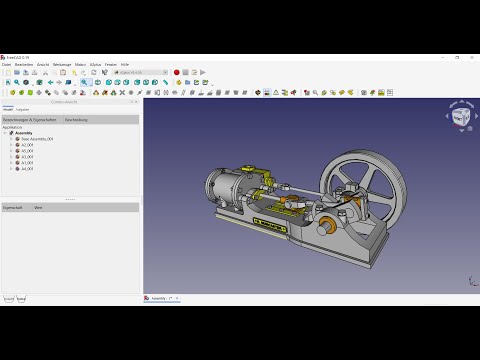Click the draw style sphere icon
The height and width of the screenshot is (360, 480).
click(x=26, y=82)
